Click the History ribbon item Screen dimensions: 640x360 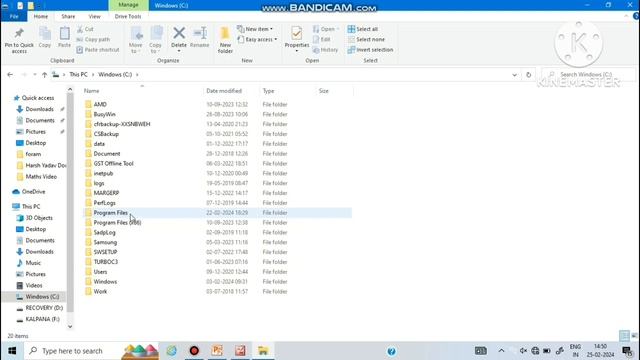pos(325,50)
